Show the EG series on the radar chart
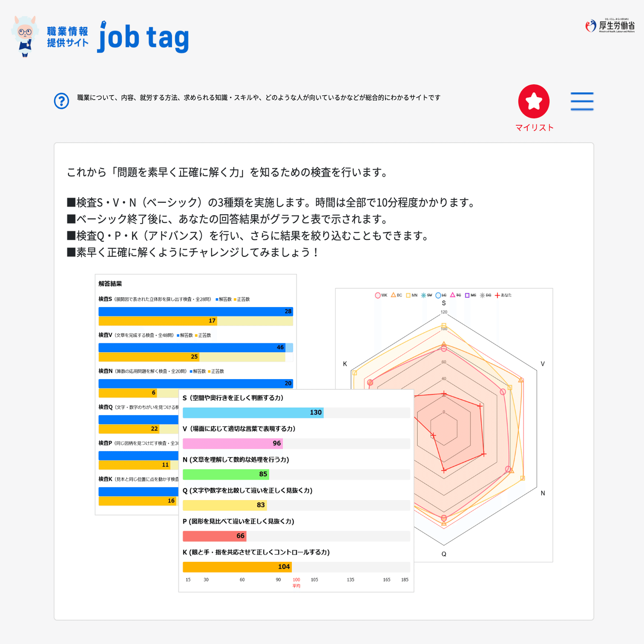644x644 pixels. pyautogui.click(x=485, y=295)
